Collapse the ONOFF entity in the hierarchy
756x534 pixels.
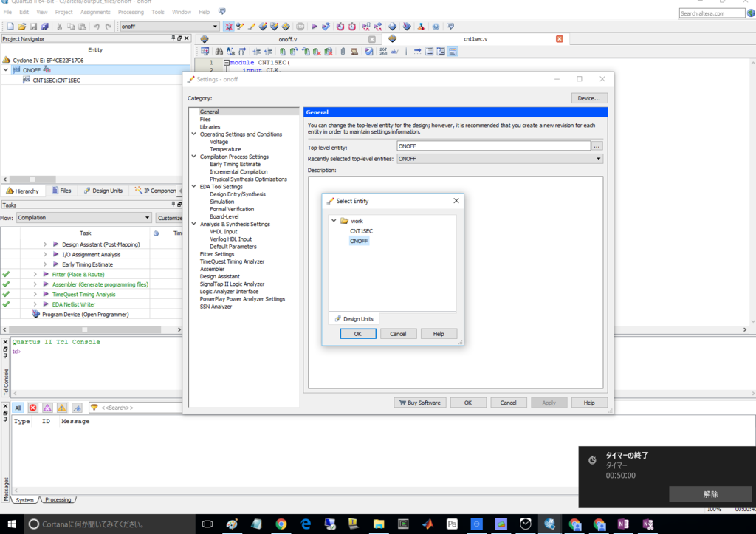click(6, 70)
